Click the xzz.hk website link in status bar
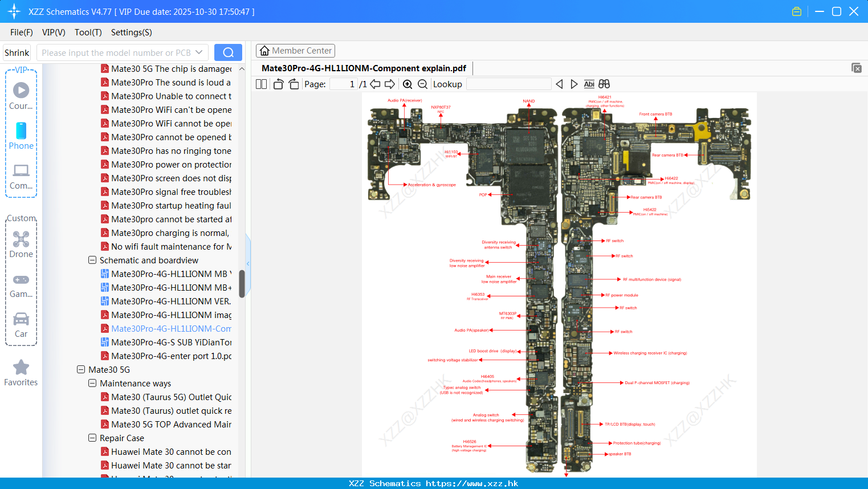 [472, 483]
